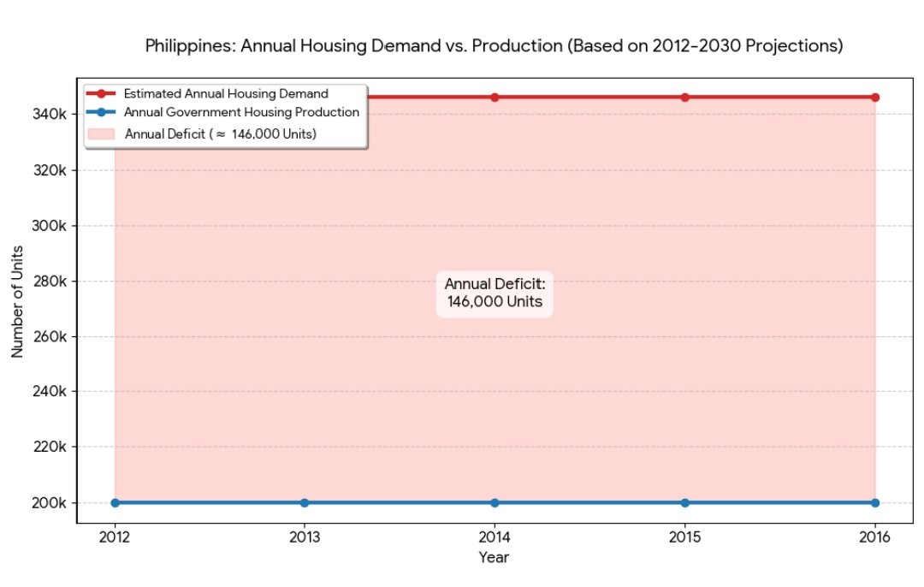This screenshot has height=587, width=924.
Task: Click the blue production data point at 2014
Action: coord(495,502)
